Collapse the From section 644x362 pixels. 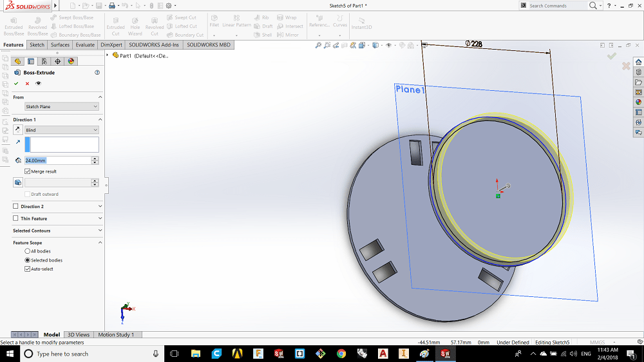coord(100,97)
